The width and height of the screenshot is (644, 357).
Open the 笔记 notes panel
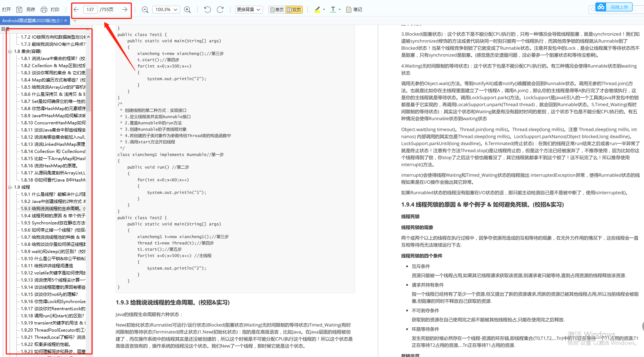point(354,10)
